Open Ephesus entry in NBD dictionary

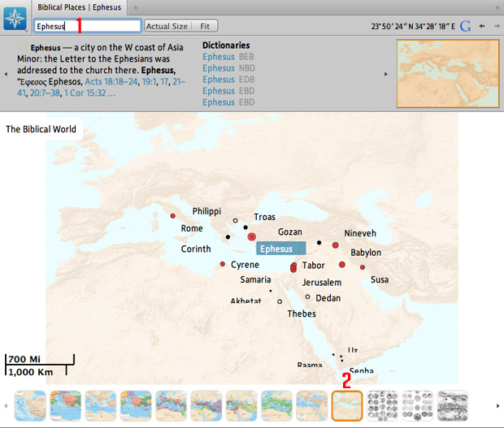[218, 68]
